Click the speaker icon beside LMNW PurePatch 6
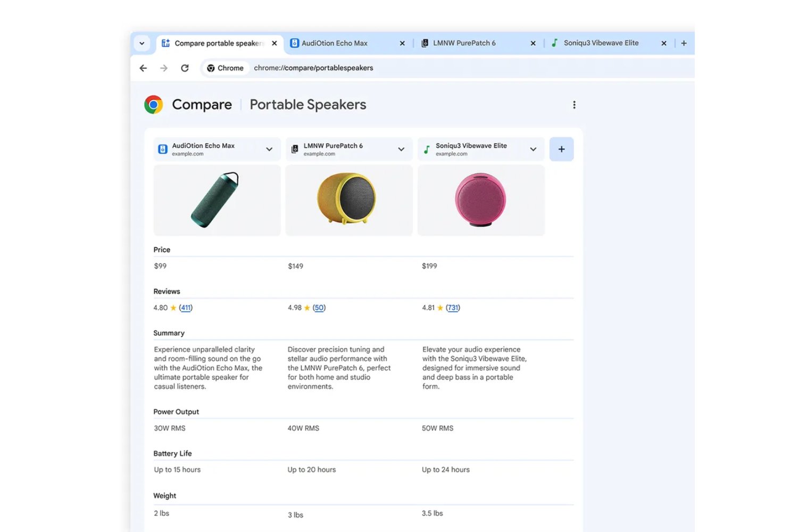The image size is (798, 532). (x=294, y=149)
